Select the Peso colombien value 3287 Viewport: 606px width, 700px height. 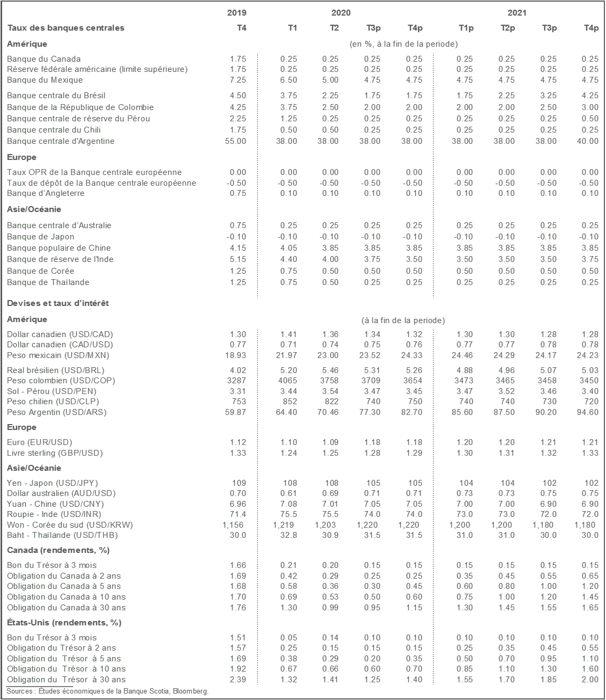pyautogui.click(x=237, y=381)
